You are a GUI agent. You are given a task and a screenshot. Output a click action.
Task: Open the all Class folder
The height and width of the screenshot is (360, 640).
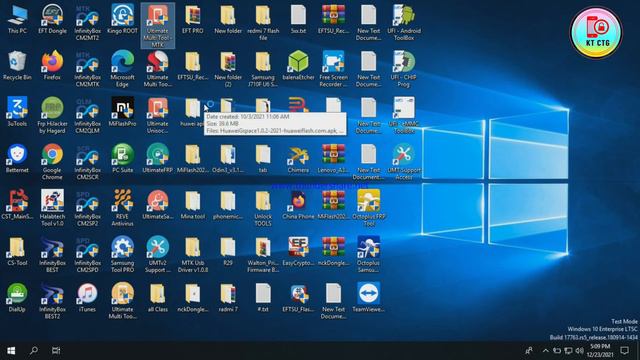(158, 298)
